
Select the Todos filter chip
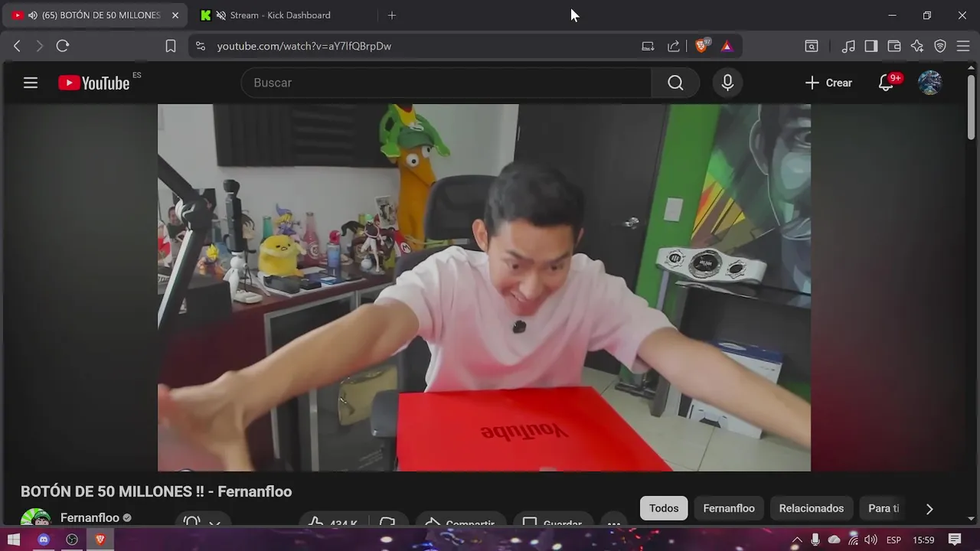coord(664,508)
